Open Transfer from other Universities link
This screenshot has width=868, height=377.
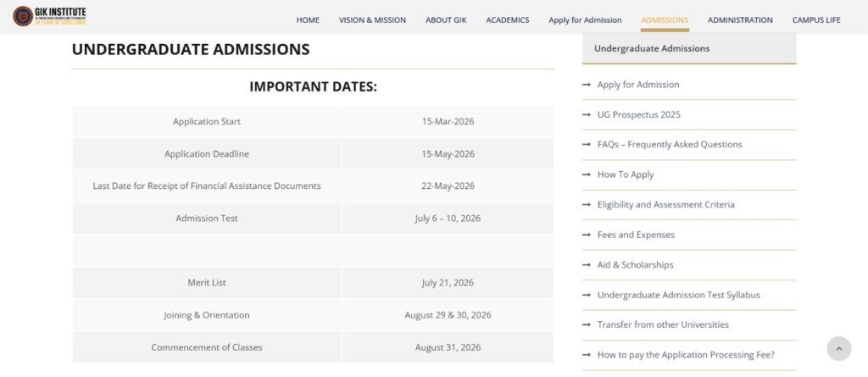(x=662, y=324)
